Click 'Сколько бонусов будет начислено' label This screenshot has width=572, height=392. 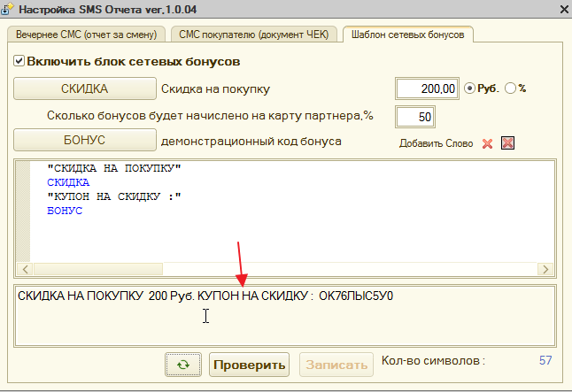[210, 116]
